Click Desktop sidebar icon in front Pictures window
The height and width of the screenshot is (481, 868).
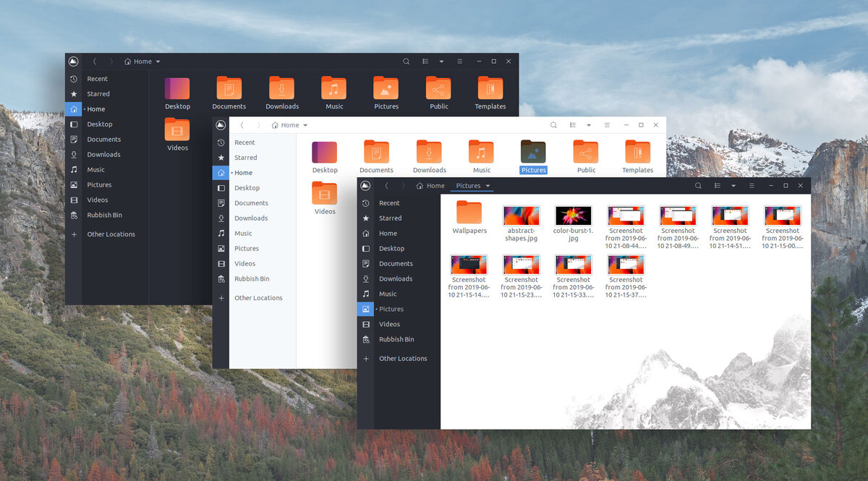pyautogui.click(x=366, y=249)
